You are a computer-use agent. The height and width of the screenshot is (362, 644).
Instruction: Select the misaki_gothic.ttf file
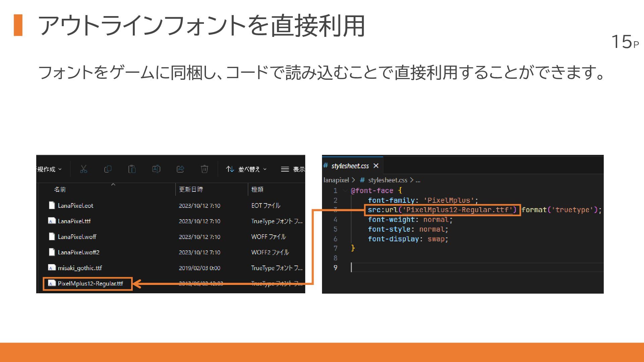79,268
